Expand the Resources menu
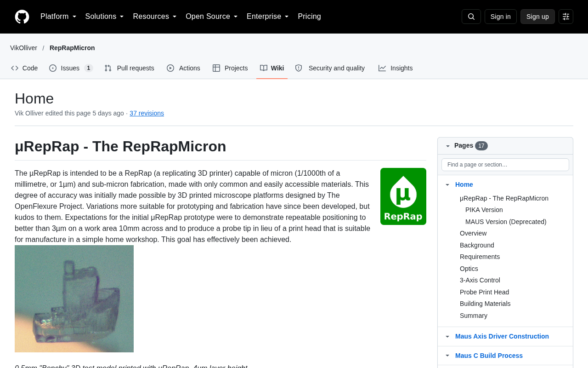The image size is (588, 368). (x=155, y=17)
